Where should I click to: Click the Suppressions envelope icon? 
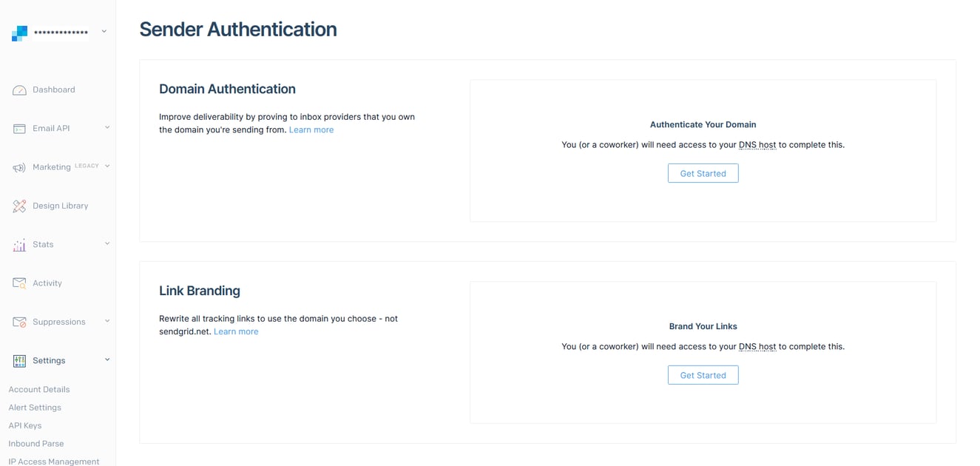(x=18, y=322)
